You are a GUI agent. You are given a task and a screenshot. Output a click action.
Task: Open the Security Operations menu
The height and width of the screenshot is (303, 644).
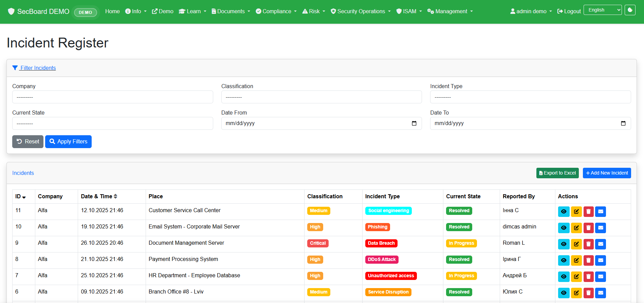[x=361, y=12]
